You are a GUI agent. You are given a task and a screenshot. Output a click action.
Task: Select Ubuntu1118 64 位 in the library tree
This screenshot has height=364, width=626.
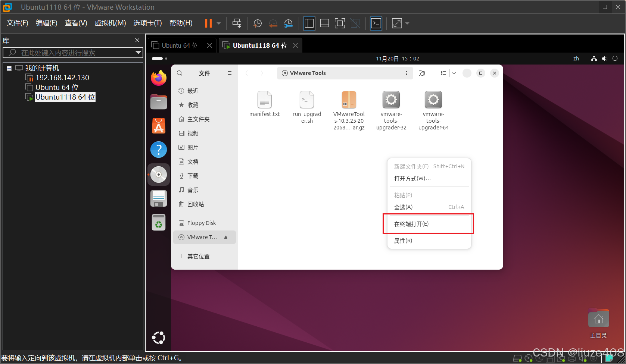[x=65, y=97]
